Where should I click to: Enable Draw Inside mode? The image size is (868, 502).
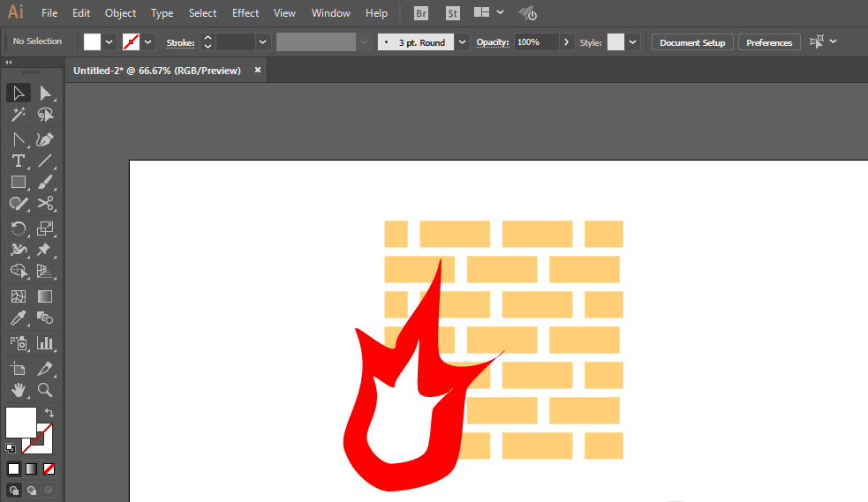click(x=49, y=491)
